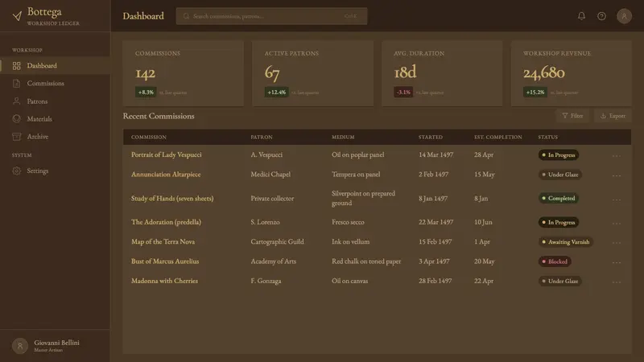The width and height of the screenshot is (644, 362).
Task: Open the top-right user avatar
Action: (624, 16)
